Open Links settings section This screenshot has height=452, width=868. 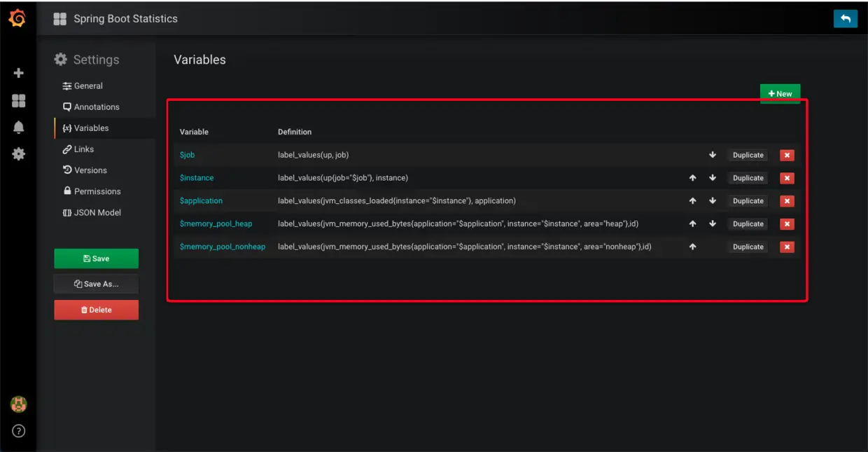pos(78,149)
